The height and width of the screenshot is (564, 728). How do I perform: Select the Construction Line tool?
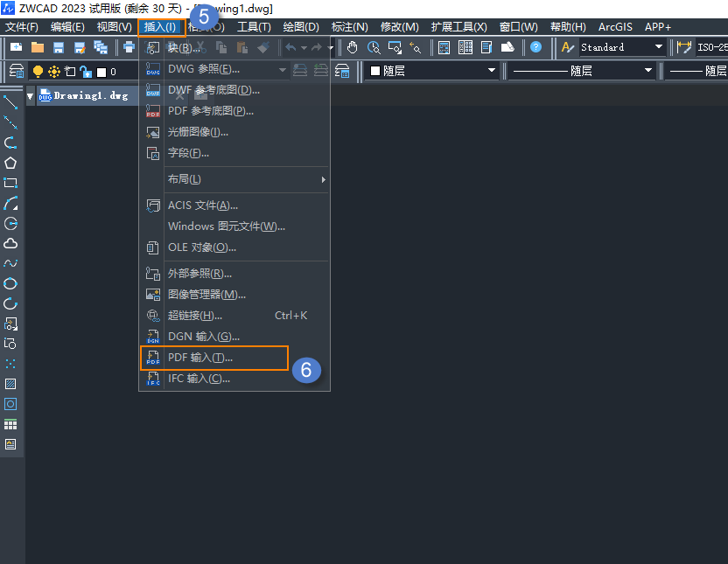click(10, 122)
